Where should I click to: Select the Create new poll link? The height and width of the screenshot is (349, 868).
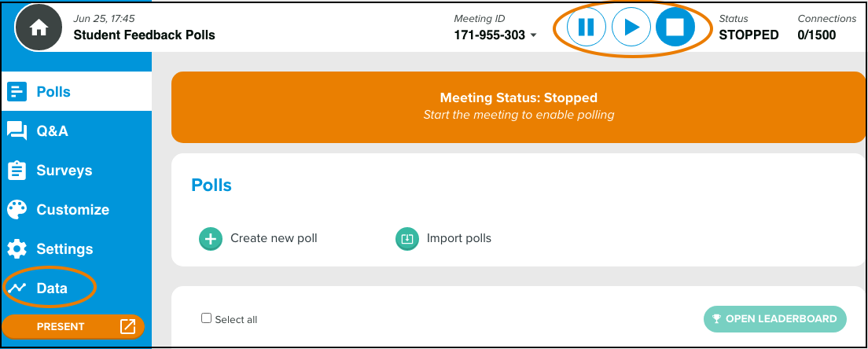point(274,238)
